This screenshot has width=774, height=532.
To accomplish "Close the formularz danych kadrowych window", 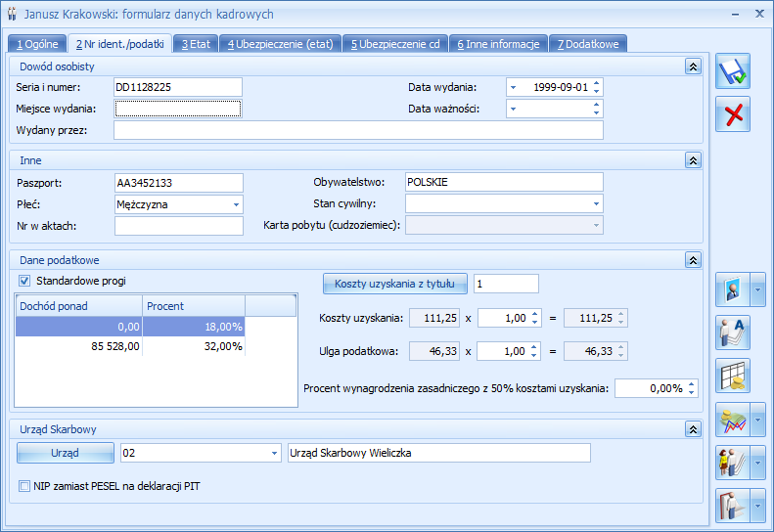I will [x=759, y=14].
